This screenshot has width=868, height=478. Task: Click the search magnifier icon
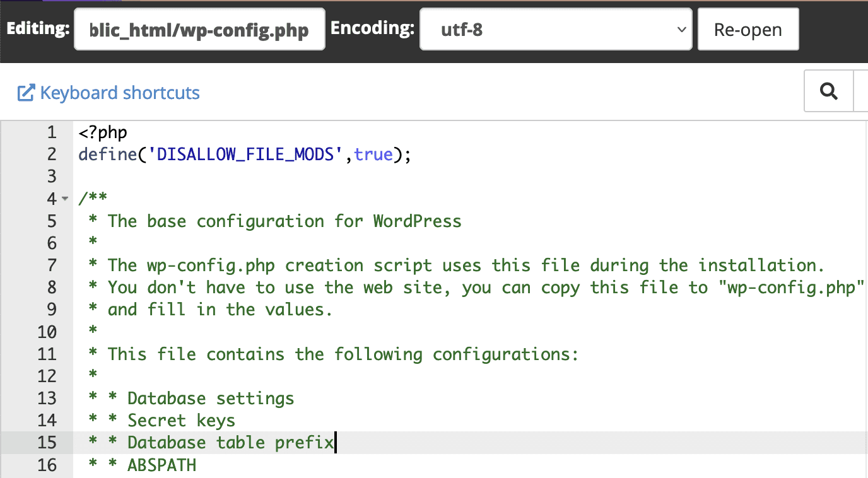coord(828,91)
